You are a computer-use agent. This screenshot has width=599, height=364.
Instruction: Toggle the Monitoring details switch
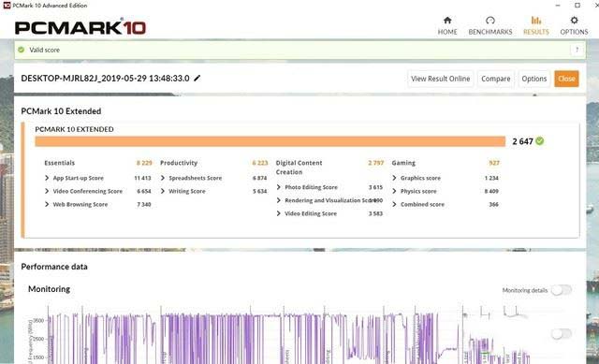(562, 290)
